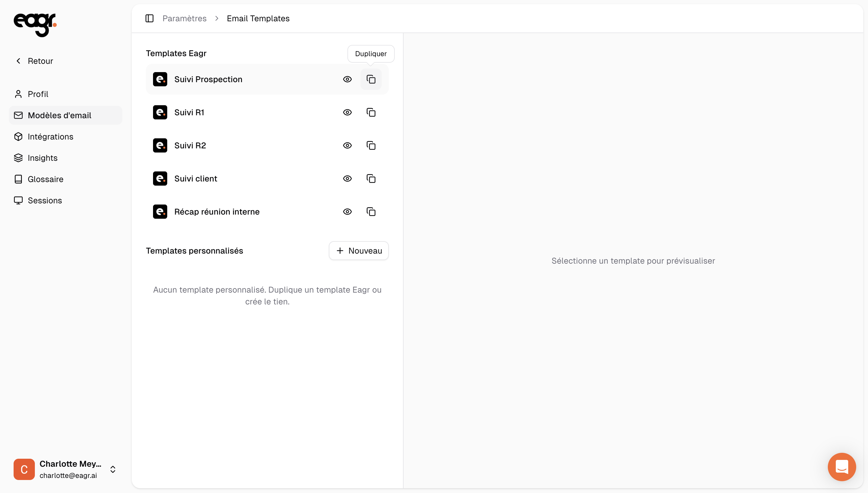Click the eagr logo
The width and height of the screenshot is (868, 493).
(35, 25)
